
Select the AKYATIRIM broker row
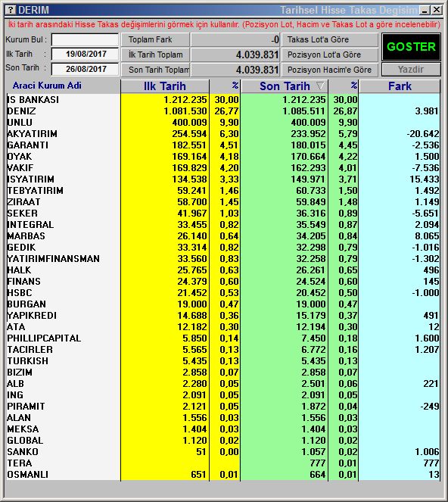coord(223,133)
